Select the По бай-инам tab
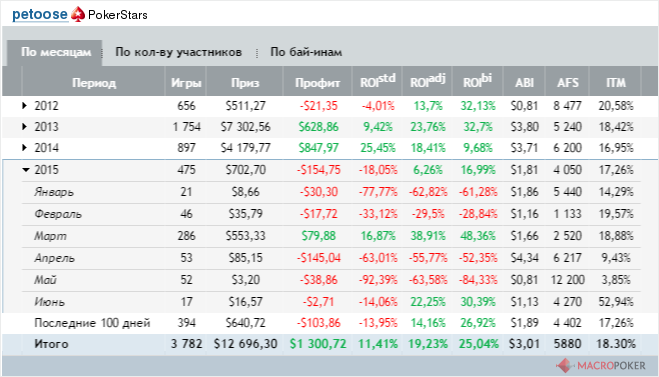659x377 pixels. point(306,52)
